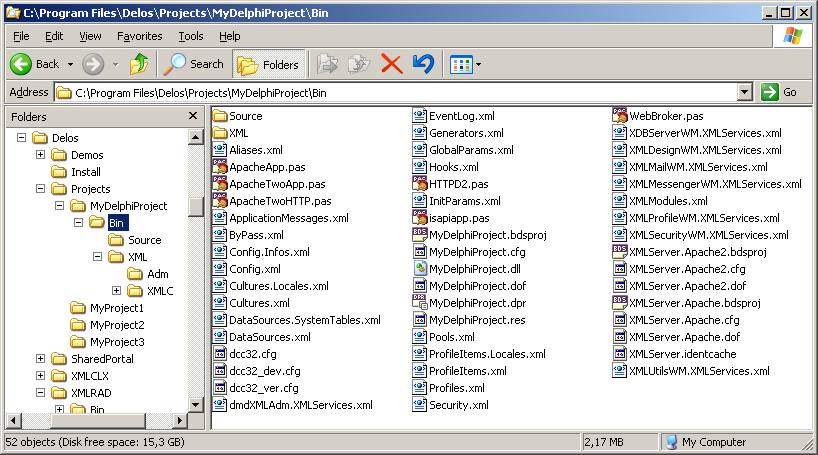Expand the Demos folder tree node
818x455 pixels.
pos(41,155)
